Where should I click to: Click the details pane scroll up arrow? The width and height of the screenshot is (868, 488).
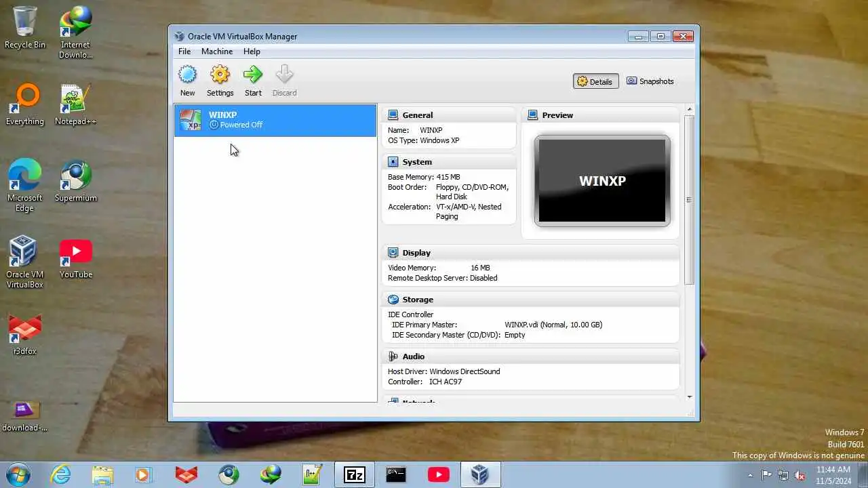690,110
